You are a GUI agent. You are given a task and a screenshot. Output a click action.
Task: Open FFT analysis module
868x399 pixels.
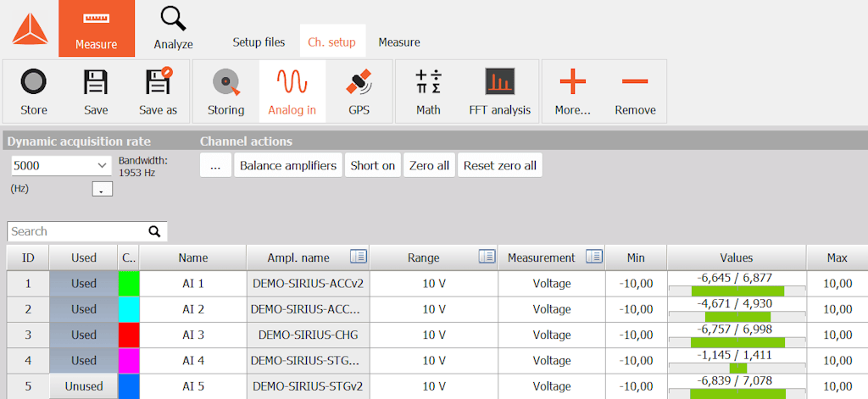pyautogui.click(x=500, y=81)
